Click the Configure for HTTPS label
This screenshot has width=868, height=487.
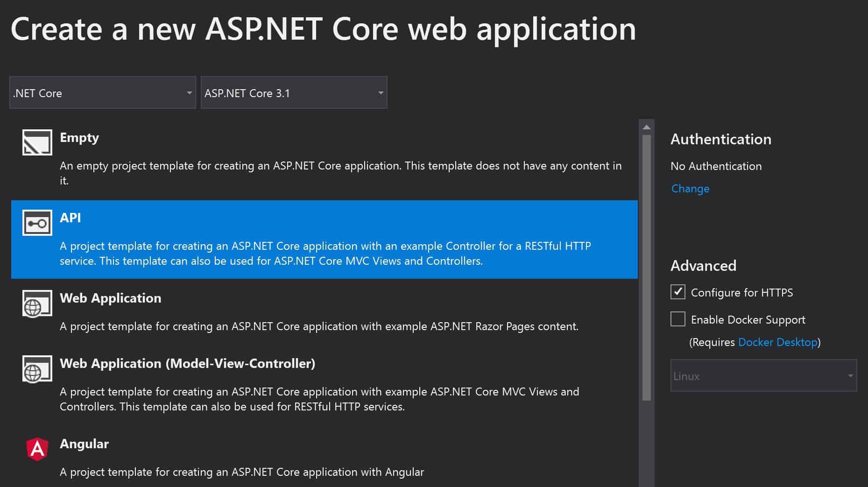point(742,293)
